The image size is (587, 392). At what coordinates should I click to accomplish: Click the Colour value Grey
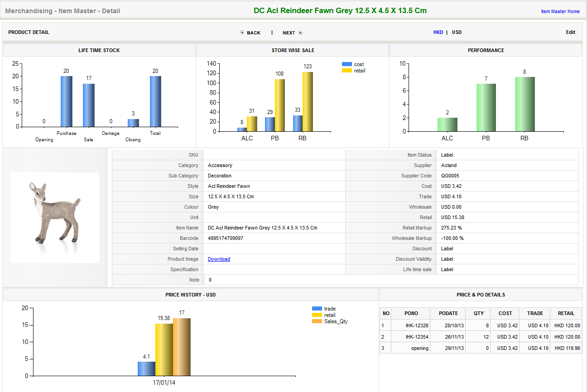(x=213, y=207)
